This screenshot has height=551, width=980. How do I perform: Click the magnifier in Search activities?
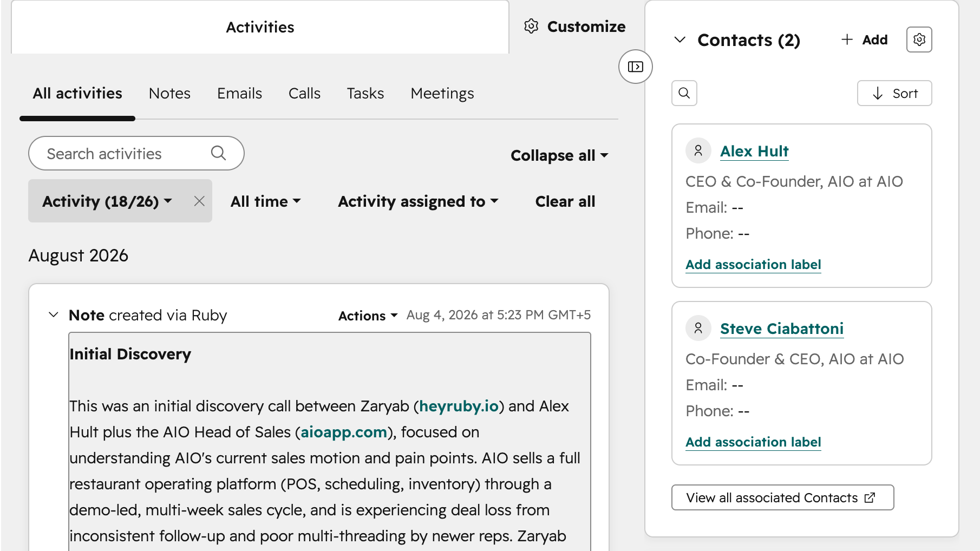click(x=218, y=153)
